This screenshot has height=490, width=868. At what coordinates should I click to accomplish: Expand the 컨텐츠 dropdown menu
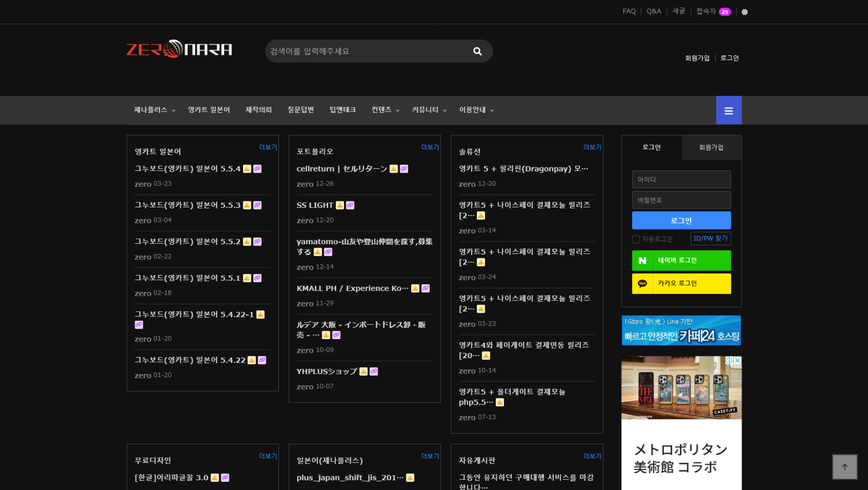(x=385, y=110)
